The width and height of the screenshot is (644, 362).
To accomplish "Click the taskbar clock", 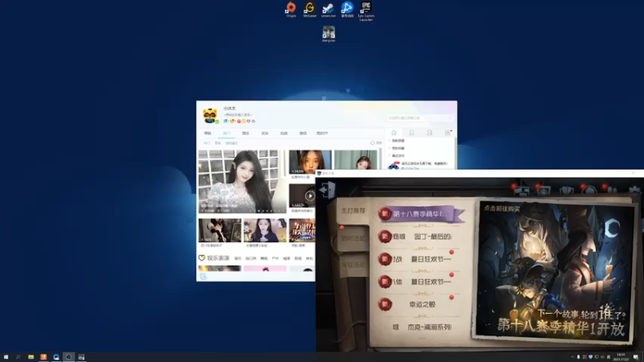I will pos(621,357).
